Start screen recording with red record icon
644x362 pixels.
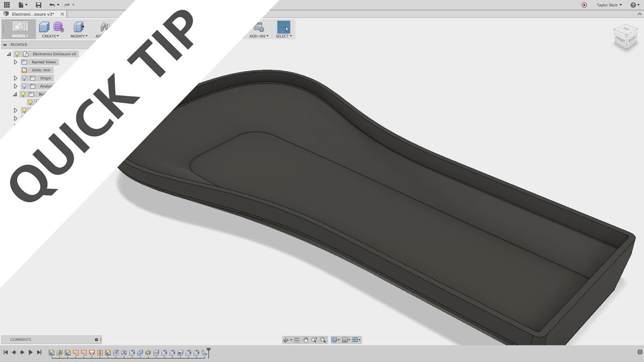(x=584, y=5)
